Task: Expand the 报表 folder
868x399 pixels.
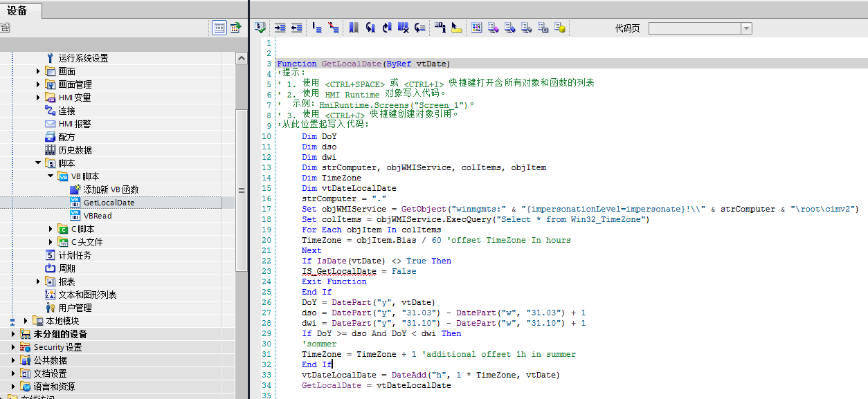Action: coord(38,281)
